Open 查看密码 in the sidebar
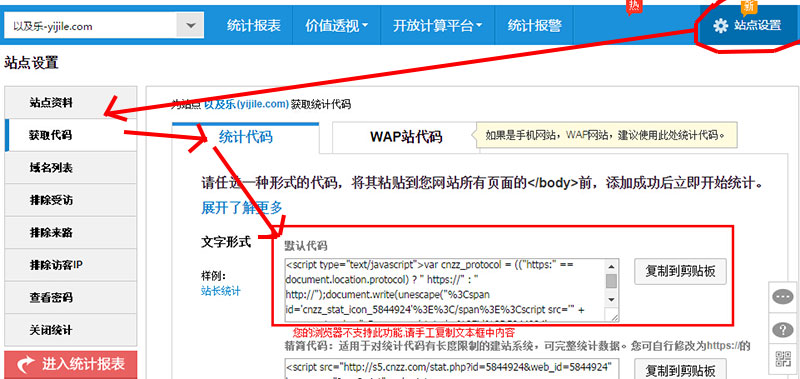This screenshot has width=800, height=379. [x=71, y=298]
